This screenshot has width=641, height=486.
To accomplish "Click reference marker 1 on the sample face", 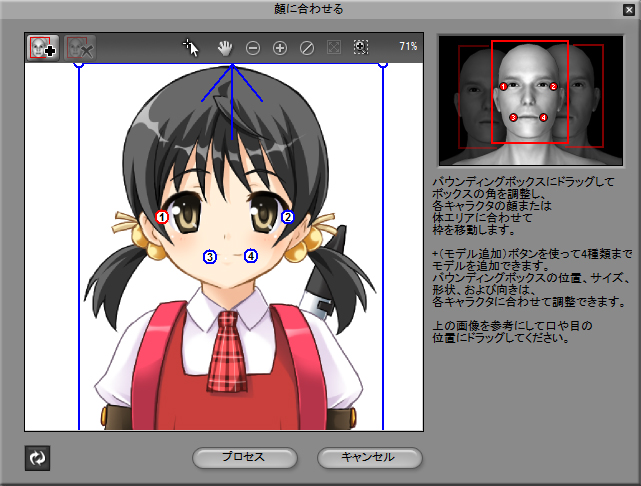I will [x=503, y=86].
